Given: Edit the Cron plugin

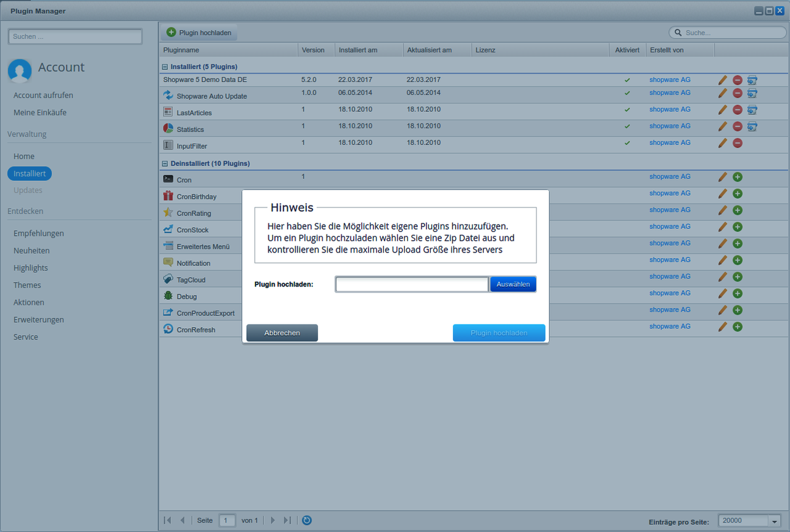Looking at the screenshot, I should click(x=723, y=177).
